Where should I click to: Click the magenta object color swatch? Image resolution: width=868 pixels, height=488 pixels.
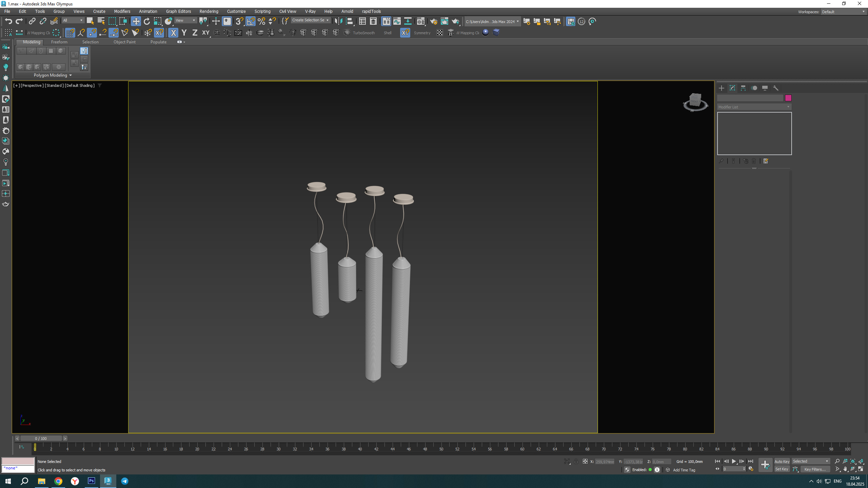[x=788, y=98]
